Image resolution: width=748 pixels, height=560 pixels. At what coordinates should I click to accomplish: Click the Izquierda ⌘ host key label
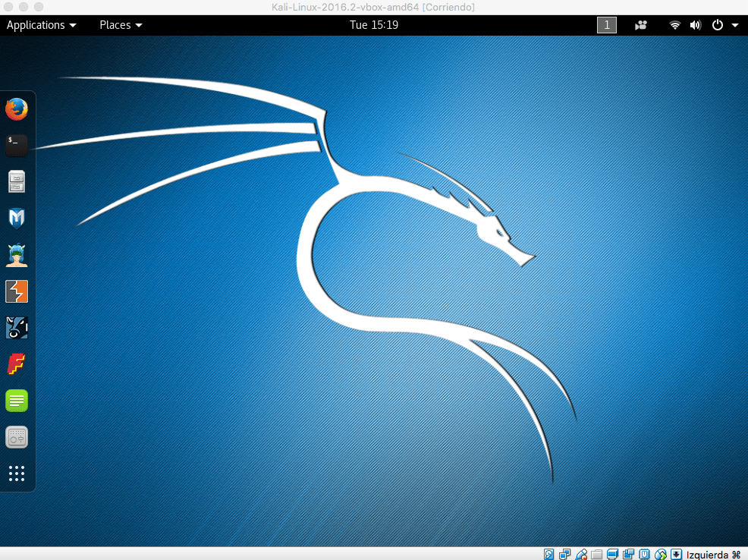[x=714, y=555]
